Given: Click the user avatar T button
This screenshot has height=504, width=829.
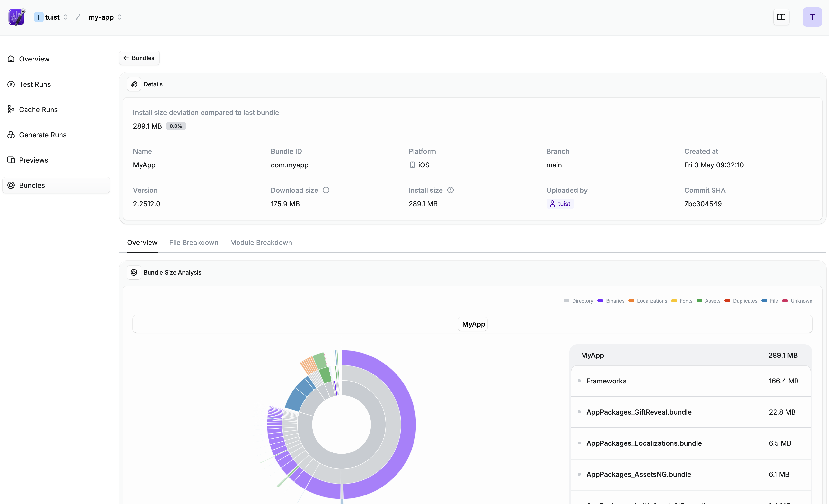Looking at the screenshot, I should (x=812, y=17).
